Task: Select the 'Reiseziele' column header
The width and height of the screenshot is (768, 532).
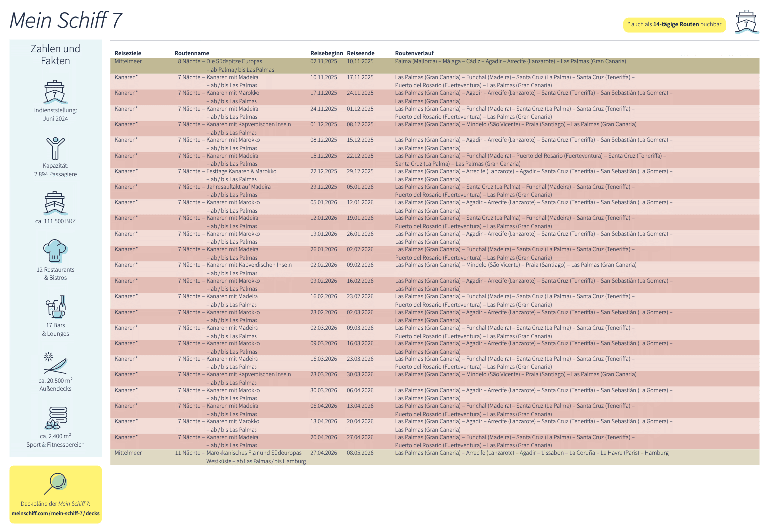Action: coord(128,53)
